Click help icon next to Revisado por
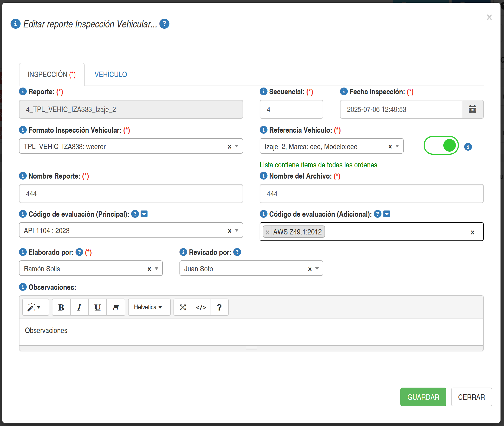 tap(237, 252)
